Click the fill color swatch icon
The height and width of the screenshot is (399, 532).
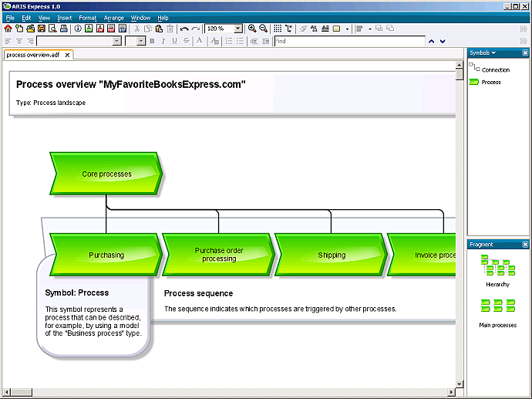click(337, 29)
